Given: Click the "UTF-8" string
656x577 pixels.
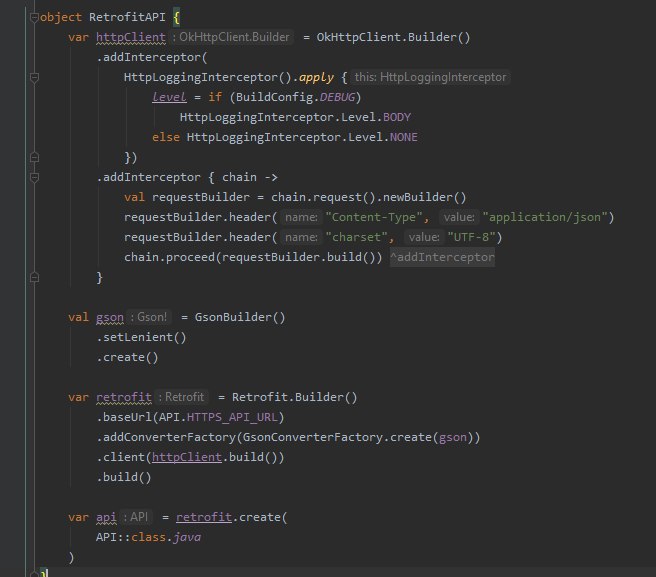Looking at the screenshot, I should pos(472,237).
